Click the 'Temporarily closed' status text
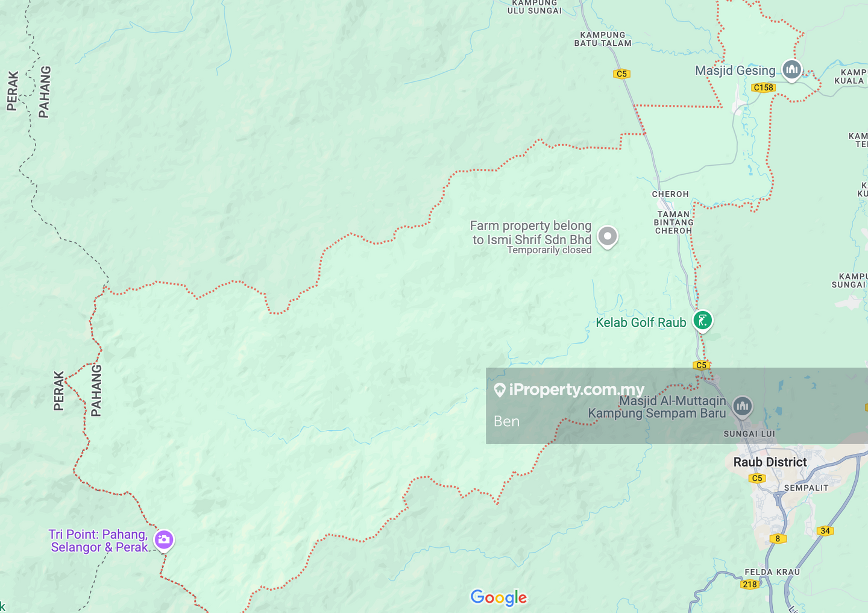The image size is (868, 613). point(549,250)
